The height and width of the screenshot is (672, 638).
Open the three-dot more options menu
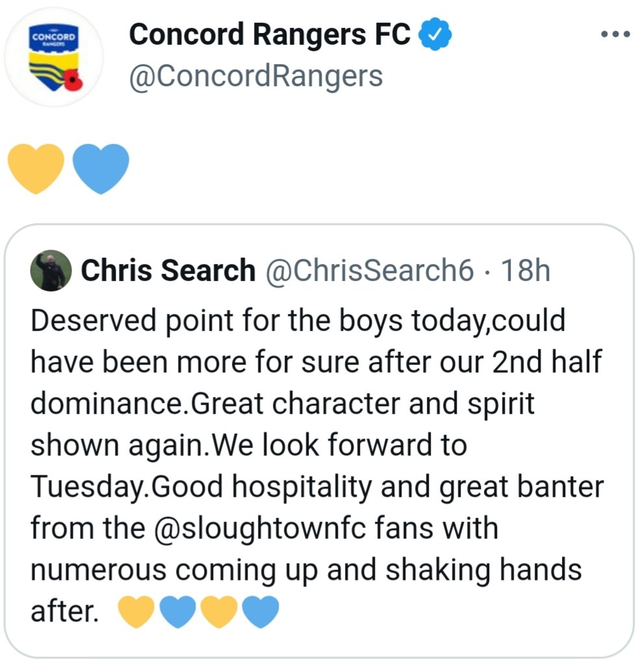(615, 34)
